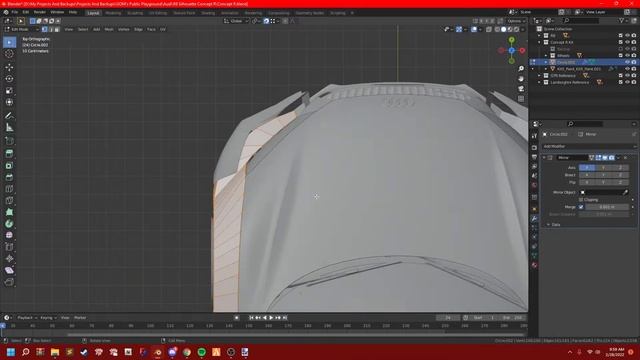
Task: Toggle the Clipping checkbox
Action: [581, 200]
